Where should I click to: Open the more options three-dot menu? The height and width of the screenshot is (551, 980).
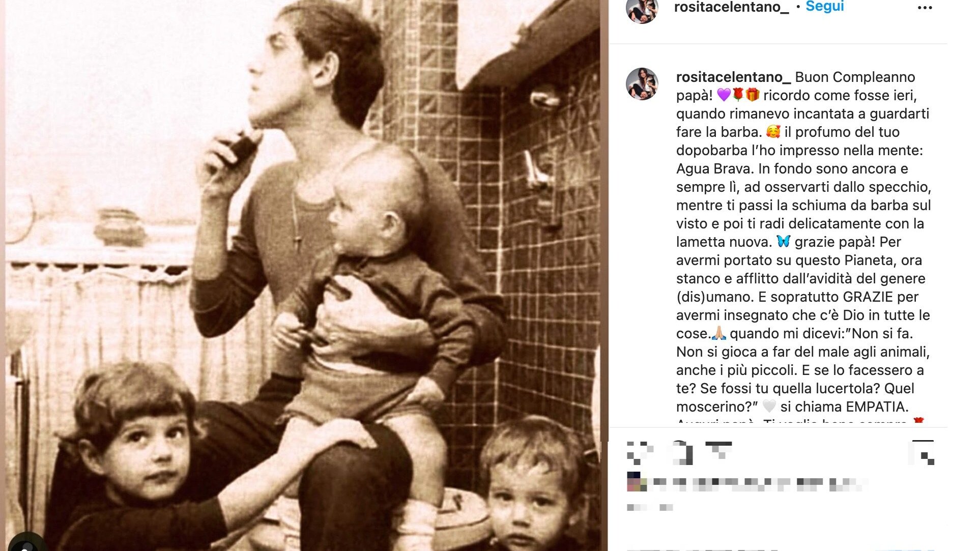(925, 8)
